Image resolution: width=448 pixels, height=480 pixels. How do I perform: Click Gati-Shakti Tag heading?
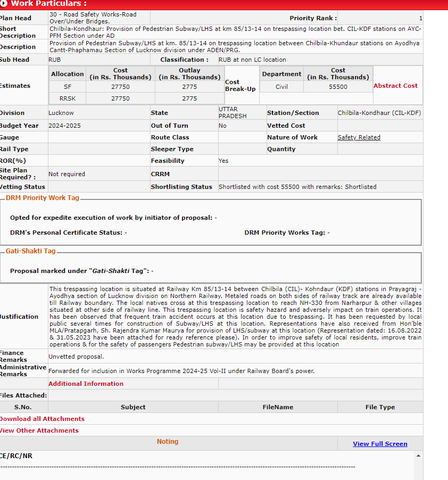coord(31,251)
